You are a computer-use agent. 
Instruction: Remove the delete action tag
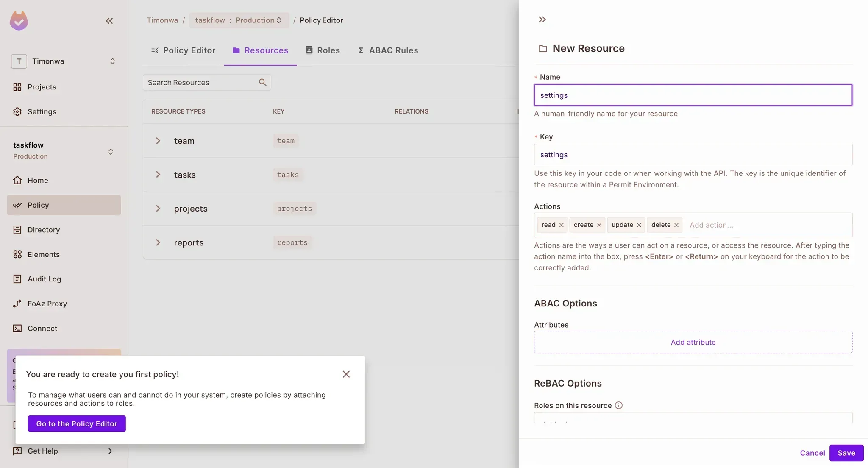tap(676, 225)
